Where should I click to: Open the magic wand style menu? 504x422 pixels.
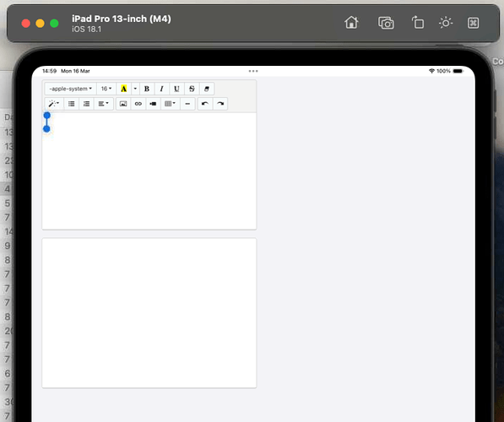[x=54, y=104]
